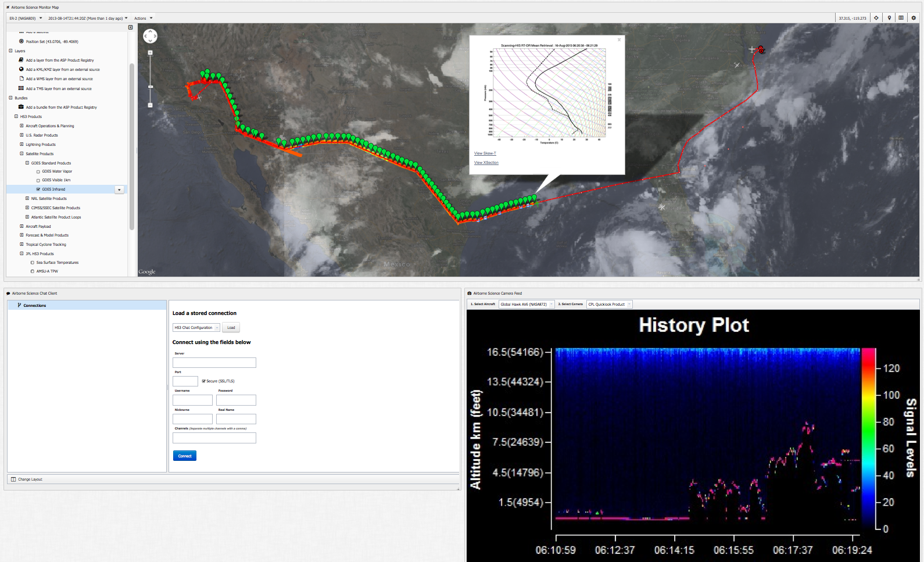The image size is (924, 562).
Task: Toggle the Secure (SSL/TLS) checkbox
Action: point(203,381)
